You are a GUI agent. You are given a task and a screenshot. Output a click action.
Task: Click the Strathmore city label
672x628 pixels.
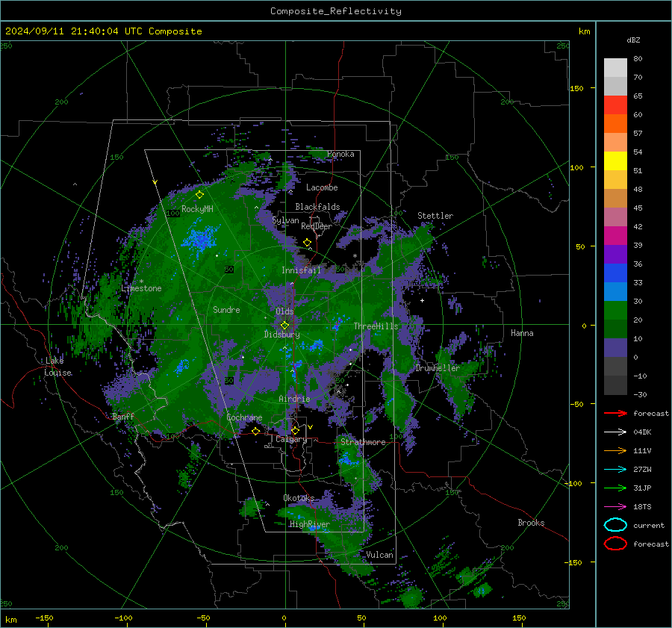363,442
